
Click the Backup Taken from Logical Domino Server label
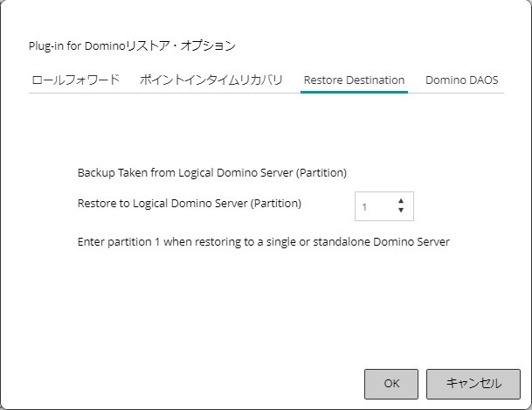pyautogui.click(x=212, y=173)
